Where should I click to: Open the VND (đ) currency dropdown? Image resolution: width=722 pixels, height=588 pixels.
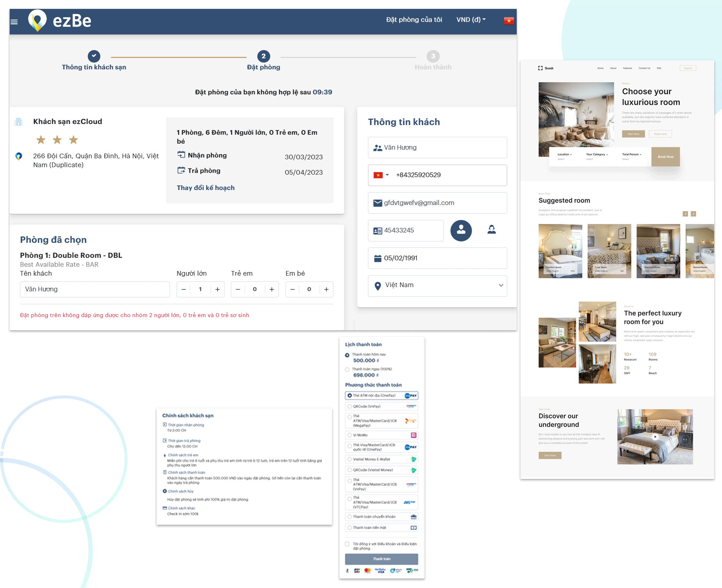click(471, 20)
